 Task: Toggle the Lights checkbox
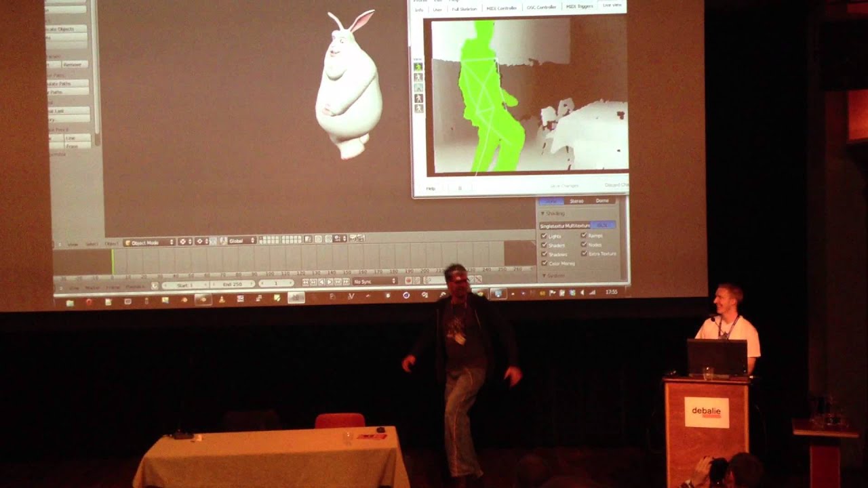544,236
